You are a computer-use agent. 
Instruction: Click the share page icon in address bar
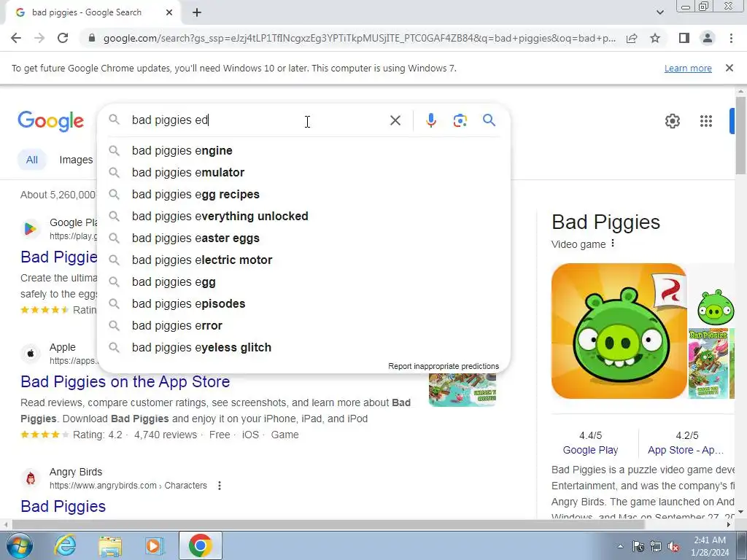click(x=632, y=38)
